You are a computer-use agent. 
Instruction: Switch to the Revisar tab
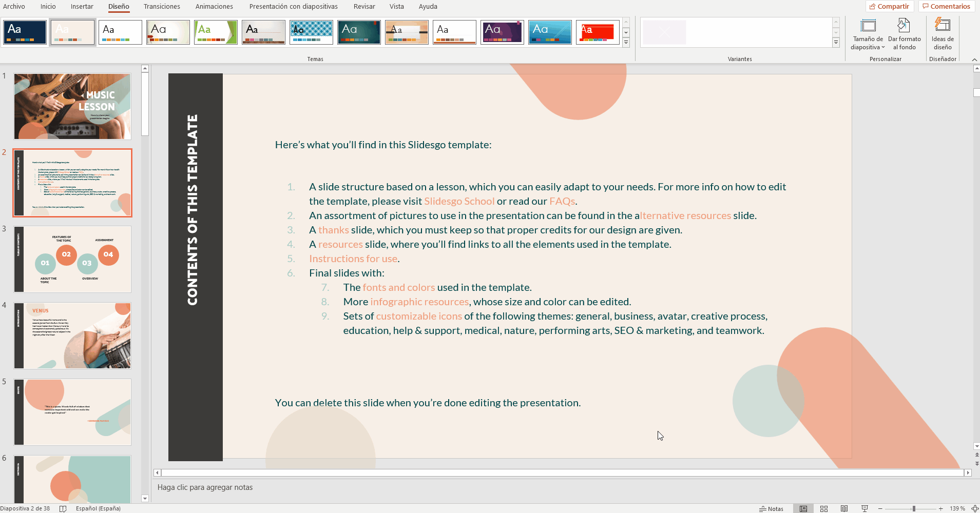click(364, 6)
